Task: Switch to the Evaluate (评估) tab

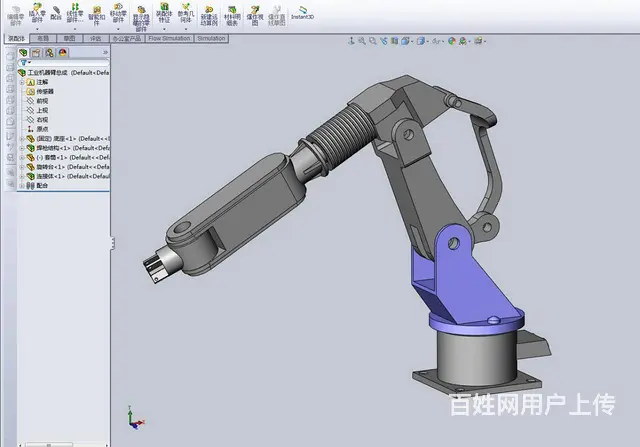Action: click(96, 38)
